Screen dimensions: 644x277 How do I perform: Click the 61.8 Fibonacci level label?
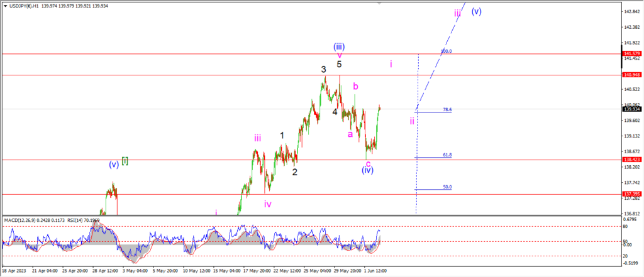click(x=447, y=155)
